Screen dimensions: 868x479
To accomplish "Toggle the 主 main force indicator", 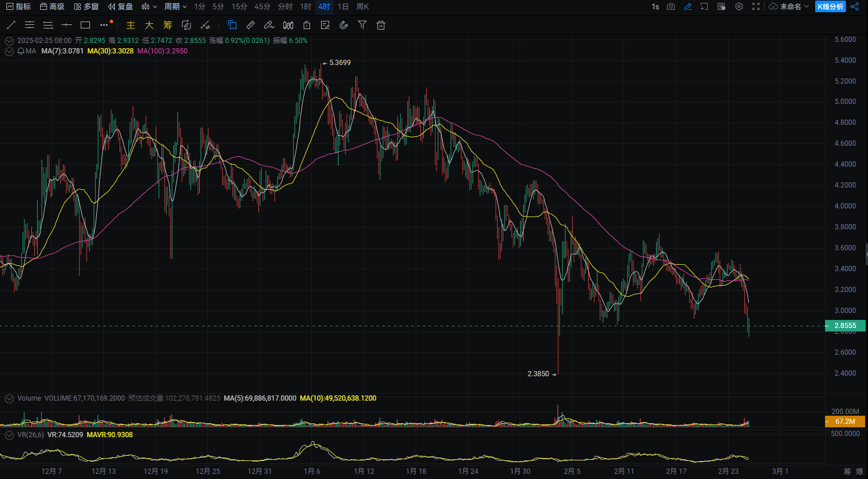I will coord(131,25).
